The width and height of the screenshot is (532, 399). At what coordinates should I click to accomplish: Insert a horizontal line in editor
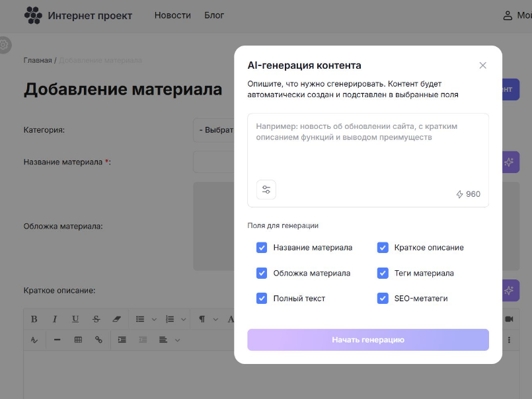pos(57,340)
